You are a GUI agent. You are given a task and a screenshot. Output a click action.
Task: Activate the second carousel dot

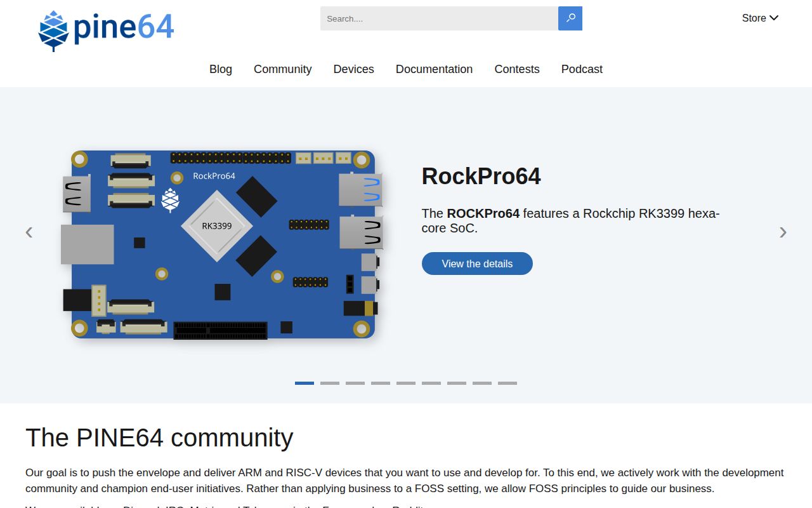tap(330, 384)
